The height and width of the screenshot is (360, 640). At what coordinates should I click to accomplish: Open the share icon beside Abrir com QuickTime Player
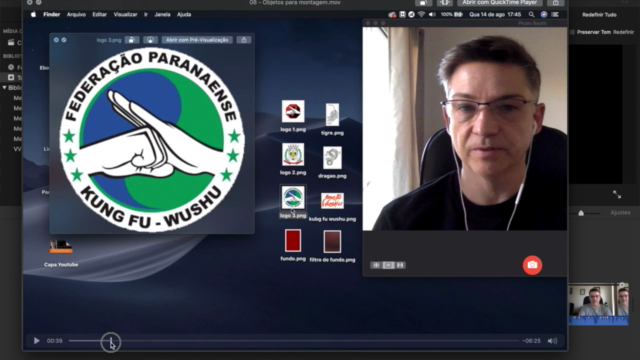tap(556, 2)
